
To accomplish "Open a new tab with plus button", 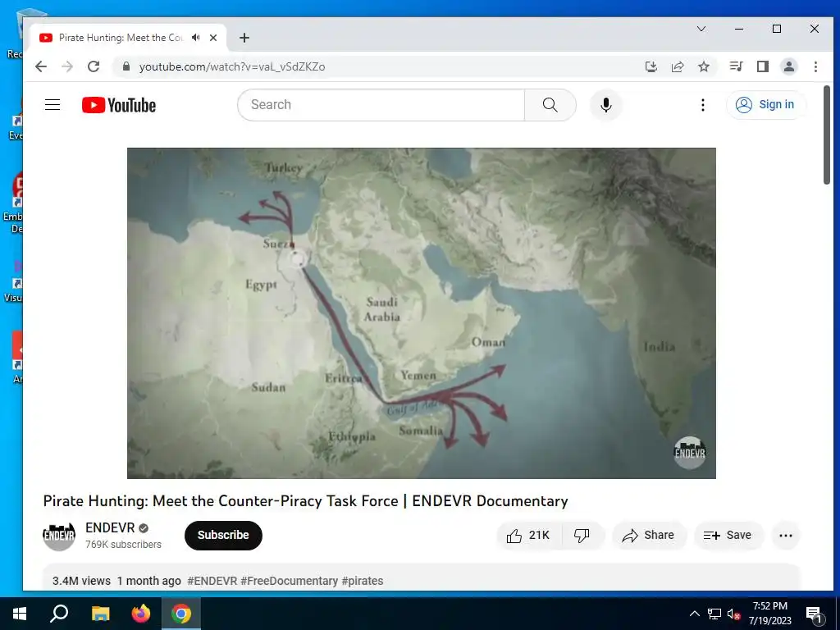I will (244, 38).
